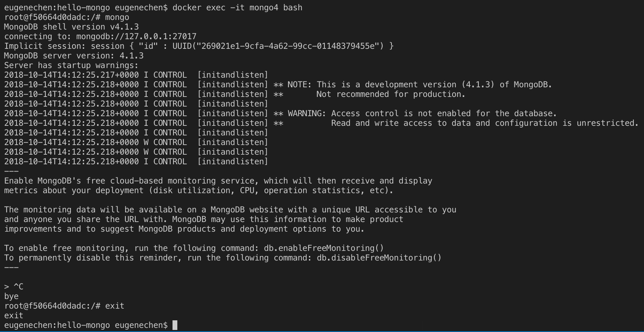
Task: Click the mongodb://127.0.0.1:27017 connection address
Action: pos(136,36)
